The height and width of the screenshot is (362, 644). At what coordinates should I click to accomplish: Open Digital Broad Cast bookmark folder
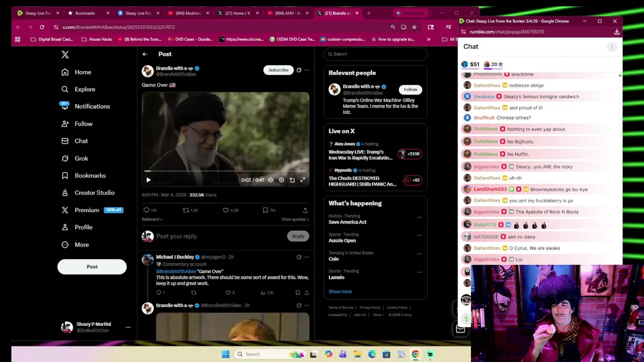point(51,39)
